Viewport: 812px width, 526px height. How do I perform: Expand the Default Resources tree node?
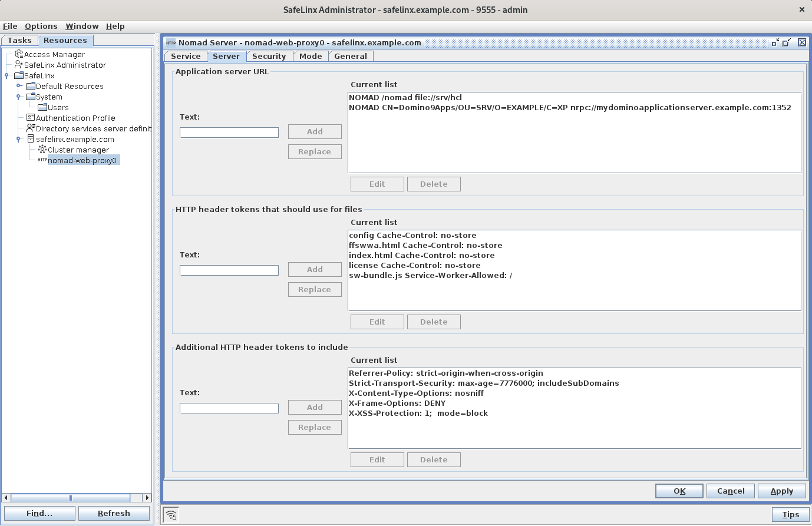point(18,86)
